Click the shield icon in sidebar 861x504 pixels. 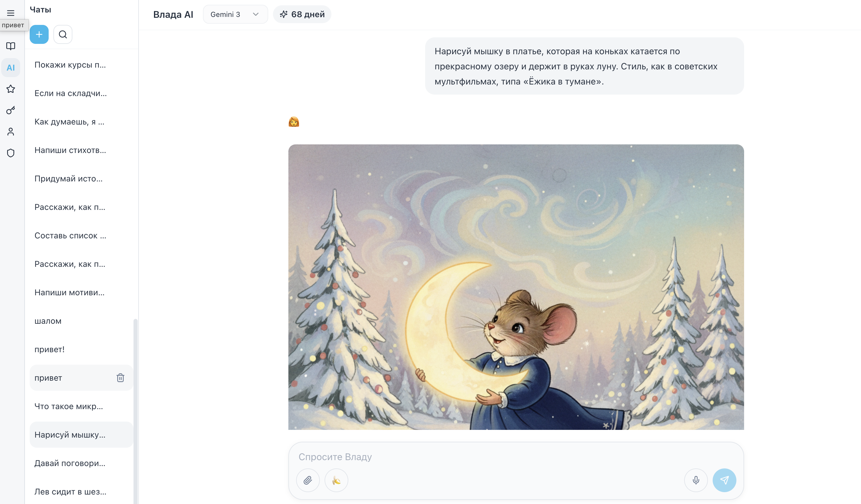click(x=11, y=153)
